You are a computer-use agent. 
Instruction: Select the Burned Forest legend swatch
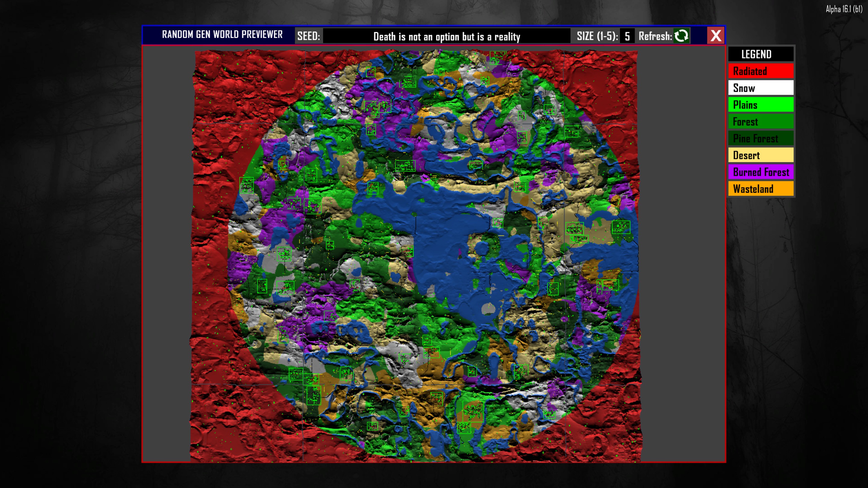click(761, 172)
